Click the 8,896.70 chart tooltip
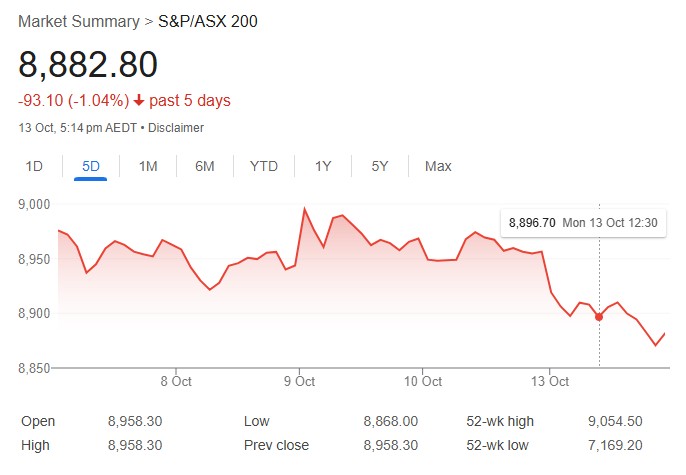The image size is (686, 475). 582,222
